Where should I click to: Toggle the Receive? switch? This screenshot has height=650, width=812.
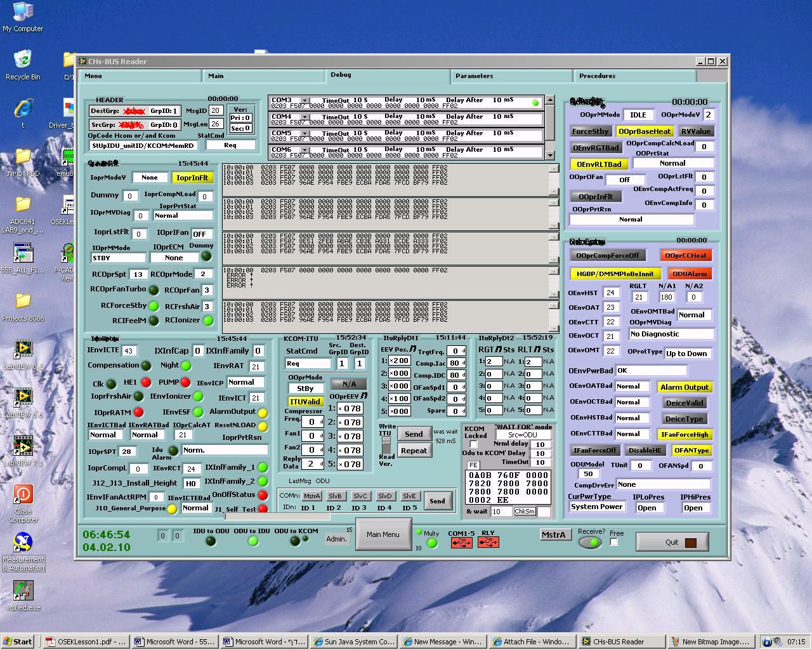pos(590,543)
